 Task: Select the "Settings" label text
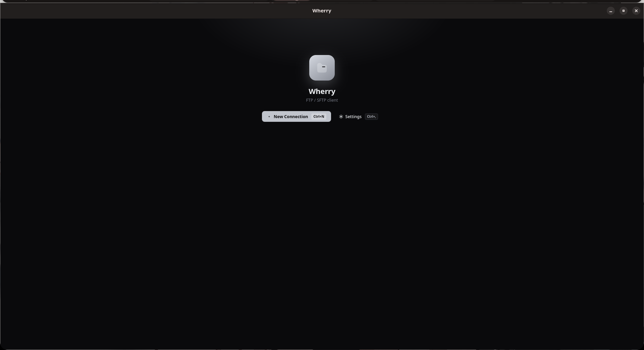pos(353,117)
